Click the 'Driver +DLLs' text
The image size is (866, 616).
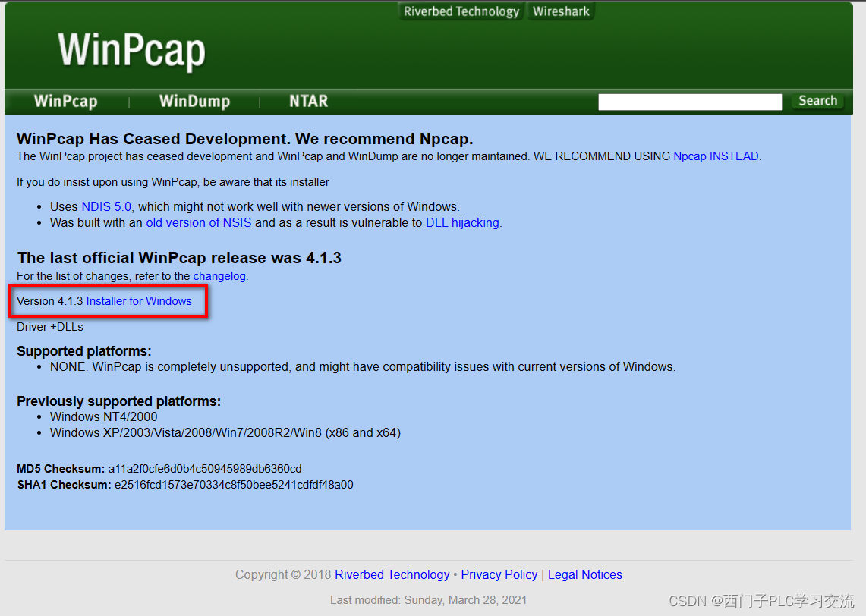tap(50, 327)
